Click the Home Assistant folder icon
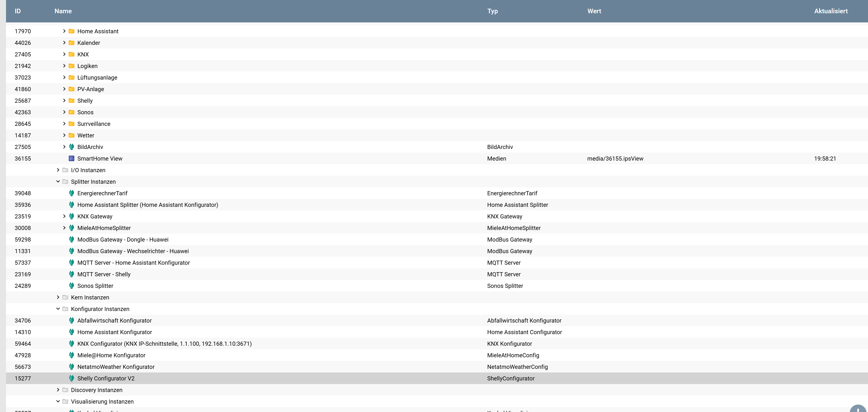The width and height of the screenshot is (868, 412). pyautogui.click(x=72, y=31)
